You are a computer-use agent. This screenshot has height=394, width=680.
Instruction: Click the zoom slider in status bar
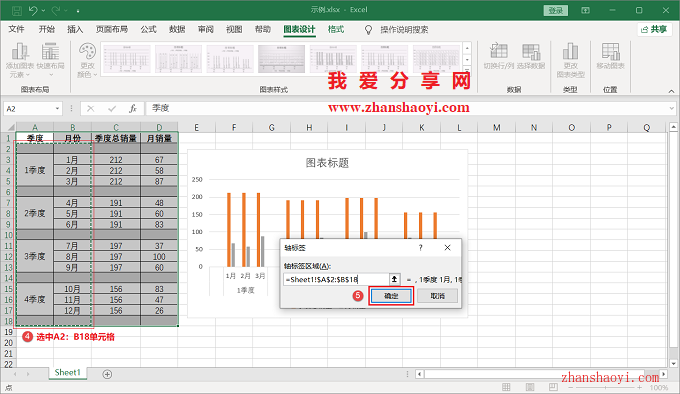point(605,387)
